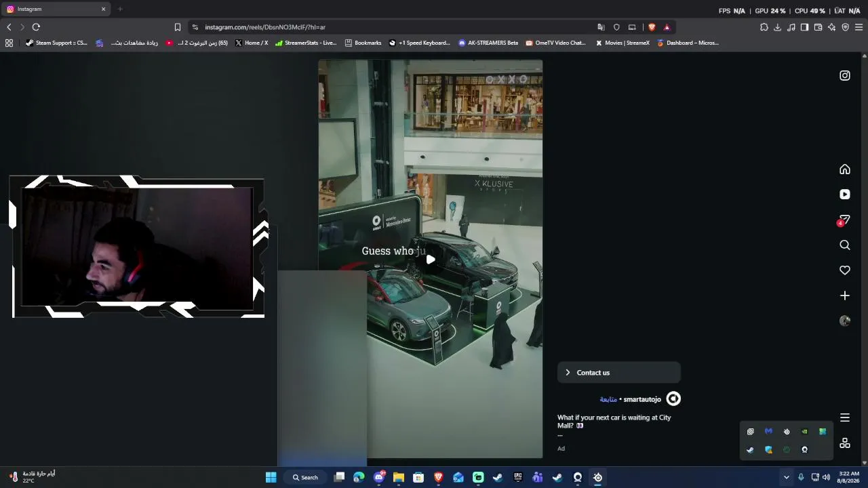Open the Instagram logo home link

[845, 76]
